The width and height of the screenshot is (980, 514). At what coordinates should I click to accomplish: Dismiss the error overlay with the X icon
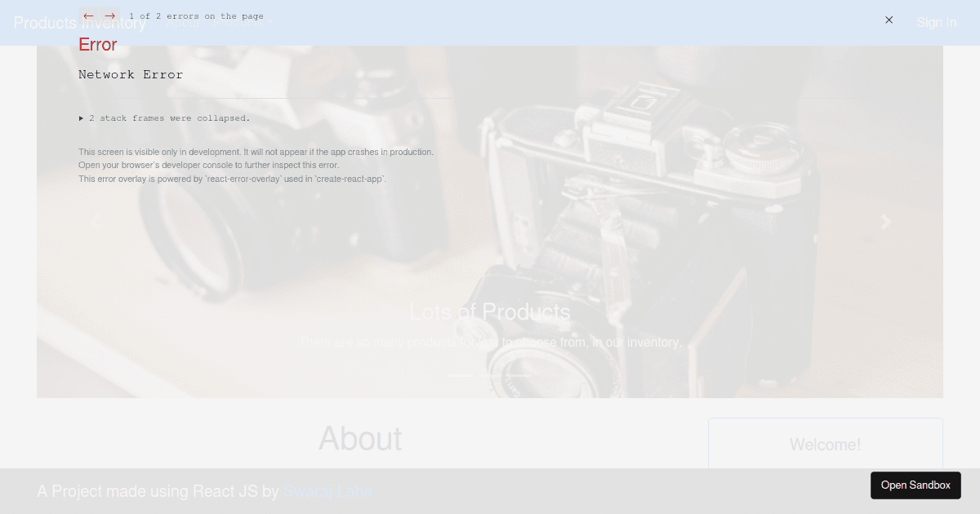(889, 20)
